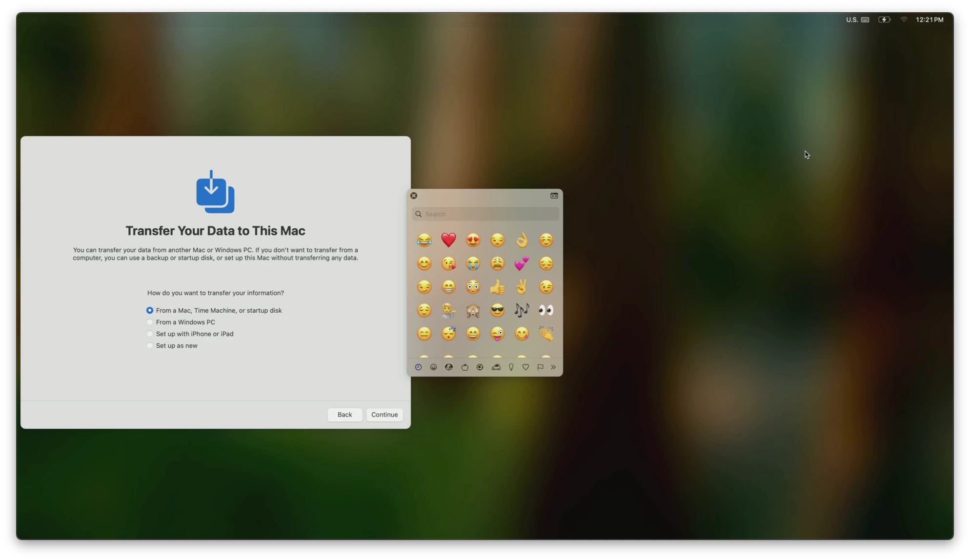The width and height of the screenshot is (970, 560).
Task: Click 'How do you want to transfer your information?' text
Action: pos(215,293)
